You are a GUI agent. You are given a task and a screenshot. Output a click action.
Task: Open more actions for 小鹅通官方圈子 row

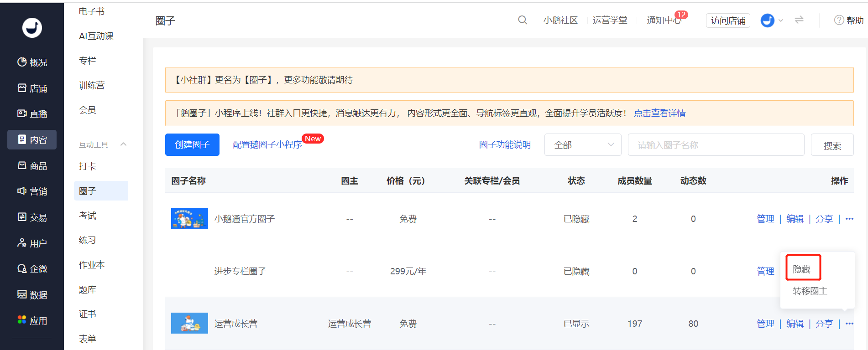coord(849,219)
